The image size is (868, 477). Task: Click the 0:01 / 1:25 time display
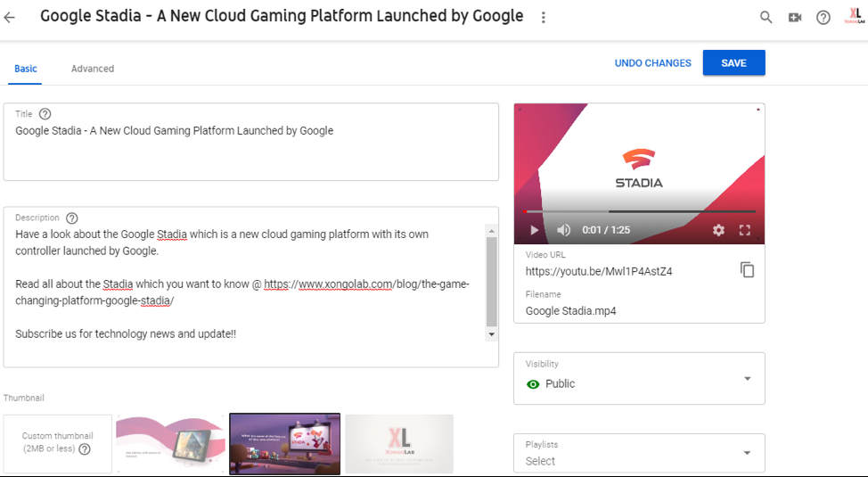[606, 230]
